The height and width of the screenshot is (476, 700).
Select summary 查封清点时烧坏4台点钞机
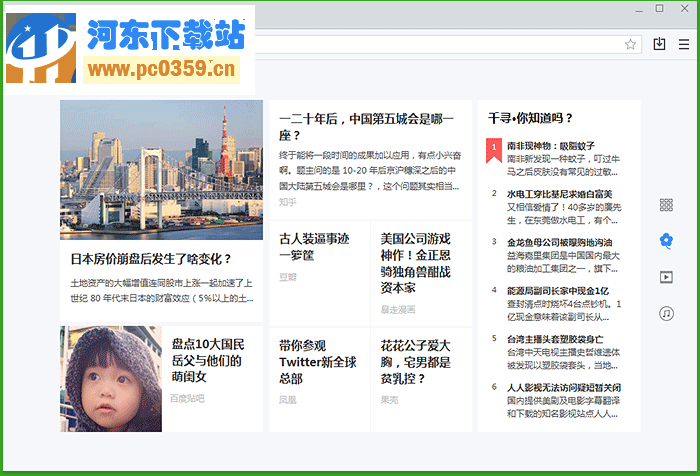[564, 310]
